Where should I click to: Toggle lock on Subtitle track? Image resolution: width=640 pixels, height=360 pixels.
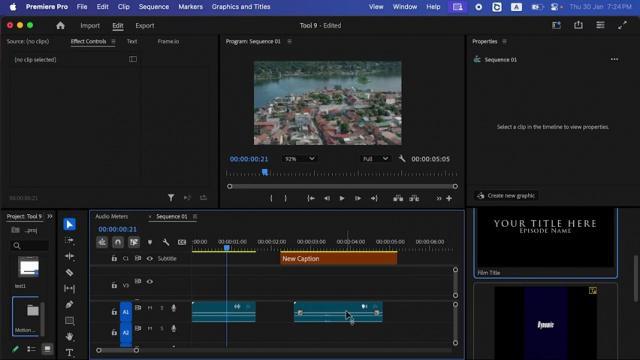(114, 258)
